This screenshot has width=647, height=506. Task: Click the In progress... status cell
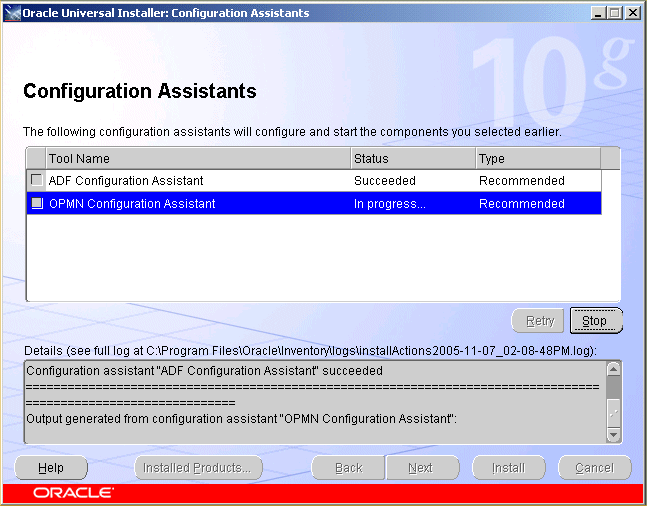(x=390, y=203)
